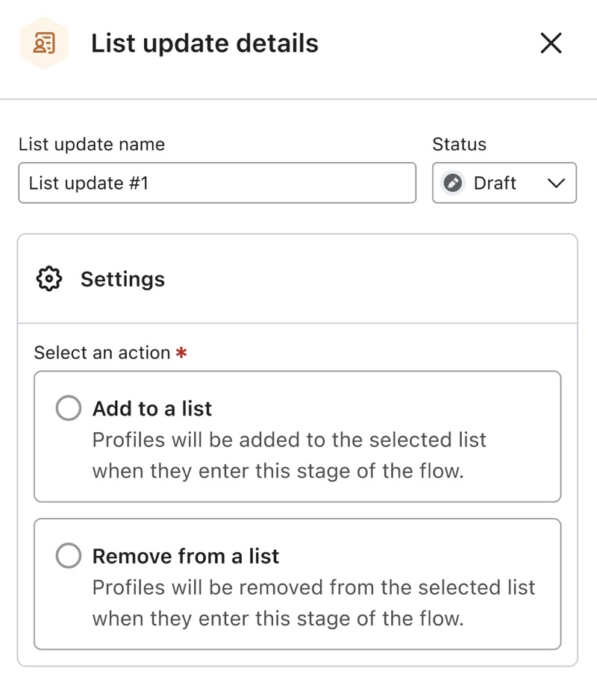Select the "Add to a list" radio button
Screen dimensions: 597x700
[69, 408]
